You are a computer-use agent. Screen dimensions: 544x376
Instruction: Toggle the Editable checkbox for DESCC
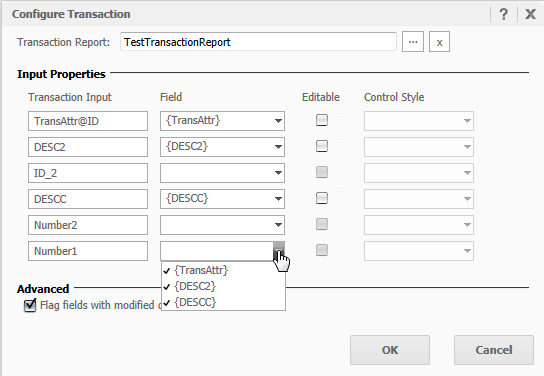point(322,198)
